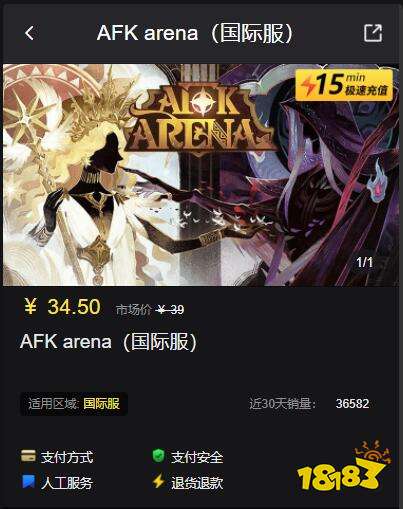The height and width of the screenshot is (509, 403).
Task: Open the AFK Arena banner image
Action: pyautogui.click(x=201, y=175)
